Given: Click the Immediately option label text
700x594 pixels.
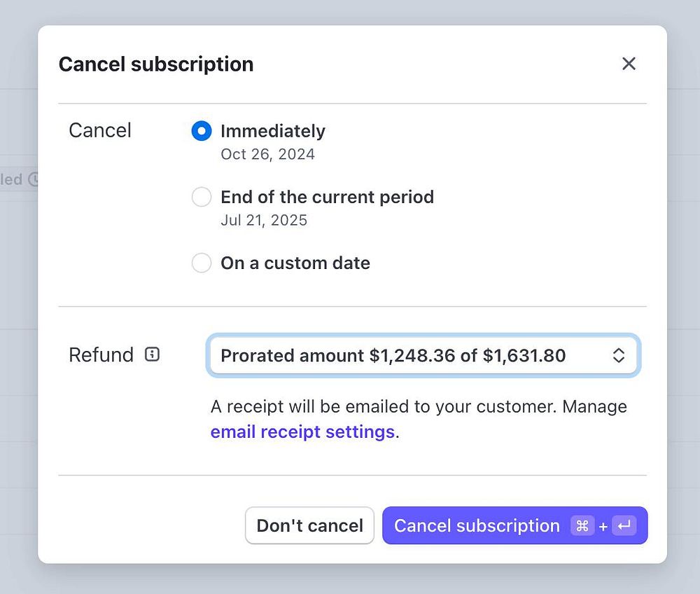Looking at the screenshot, I should click(273, 131).
